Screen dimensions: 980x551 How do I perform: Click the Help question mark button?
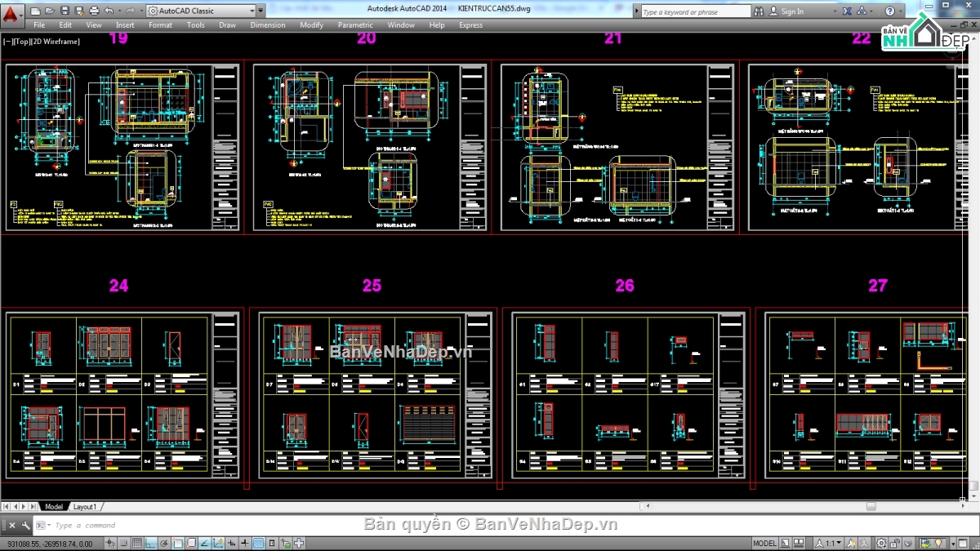click(890, 11)
